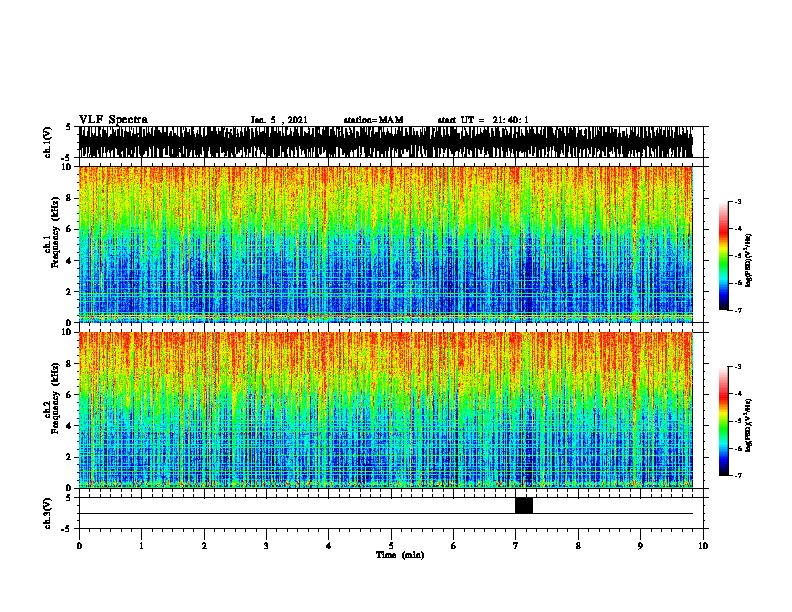The height and width of the screenshot is (612, 792).
Task: Click the "8" kHz tick on ch.1 frequency axis
Action: pyautogui.click(x=69, y=198)
